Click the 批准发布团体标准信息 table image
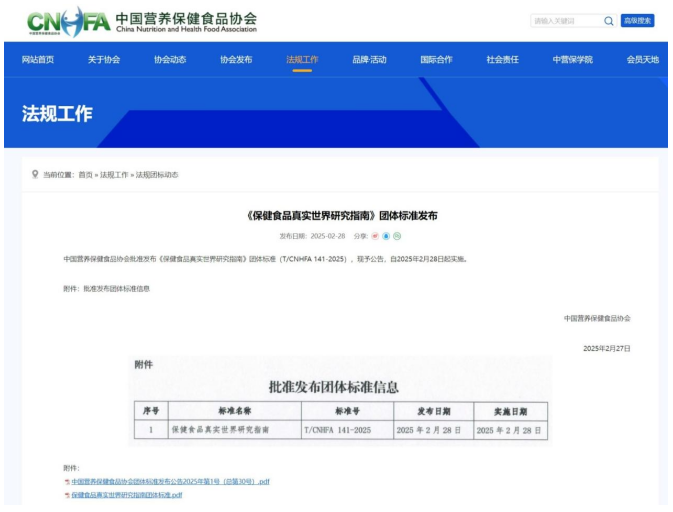Image resolution: width=673 pixels, height=512 pixels. pos(340,401)
